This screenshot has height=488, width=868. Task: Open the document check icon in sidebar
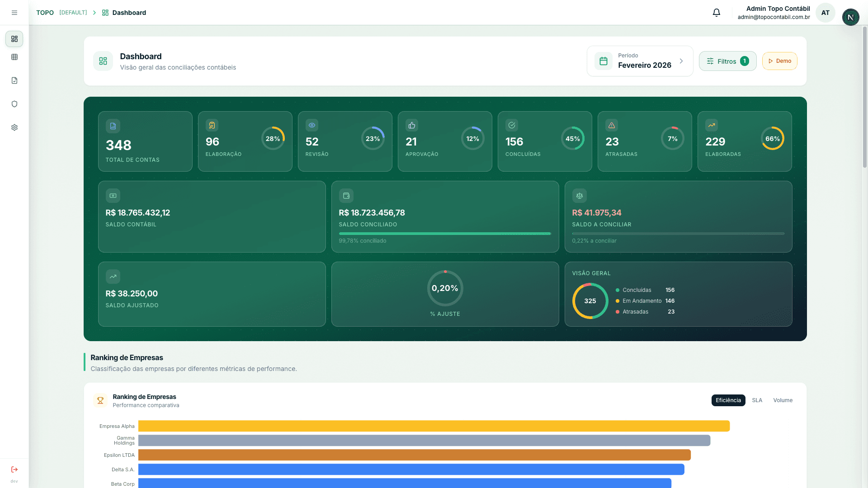pos(14,80)
